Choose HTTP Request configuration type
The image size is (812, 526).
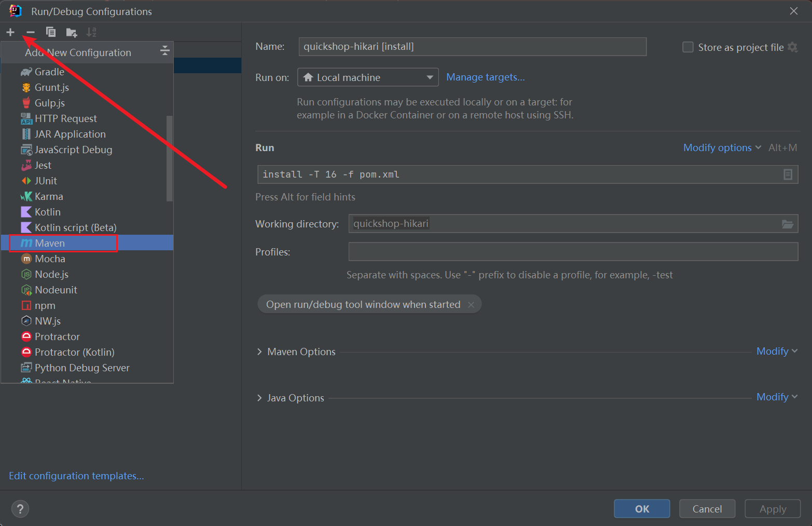tap(87, 118)
